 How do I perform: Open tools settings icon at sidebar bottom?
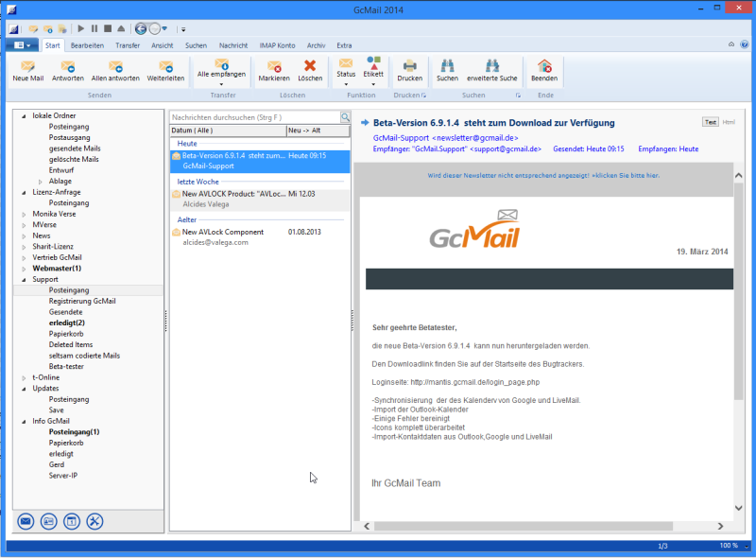pos(95,521)
